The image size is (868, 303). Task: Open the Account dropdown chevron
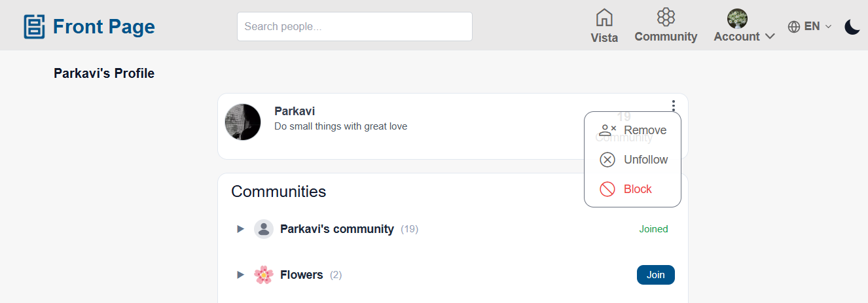click(x=770, y=37)
